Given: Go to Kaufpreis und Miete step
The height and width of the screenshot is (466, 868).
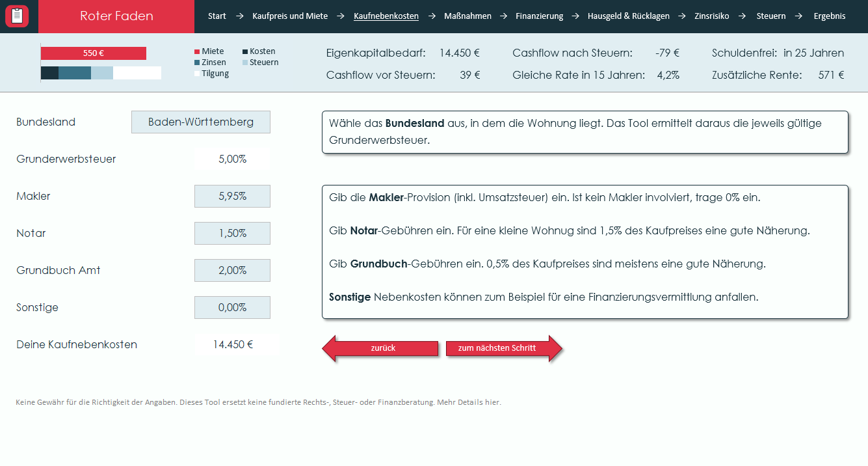Looking at the screenshot, I should 290,16.
